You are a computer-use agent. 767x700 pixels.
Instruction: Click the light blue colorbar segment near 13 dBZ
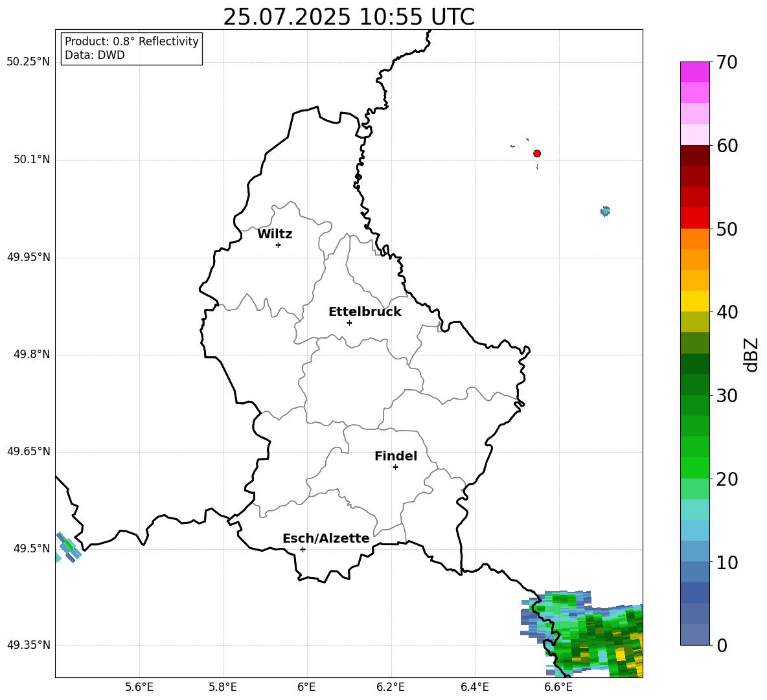pos(694,530)
